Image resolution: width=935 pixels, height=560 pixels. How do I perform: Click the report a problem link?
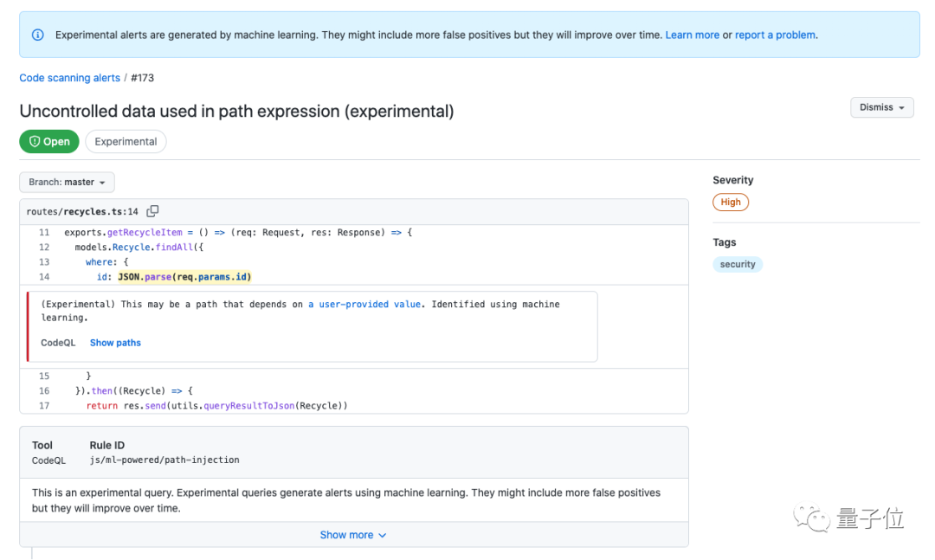coord(775,35)
